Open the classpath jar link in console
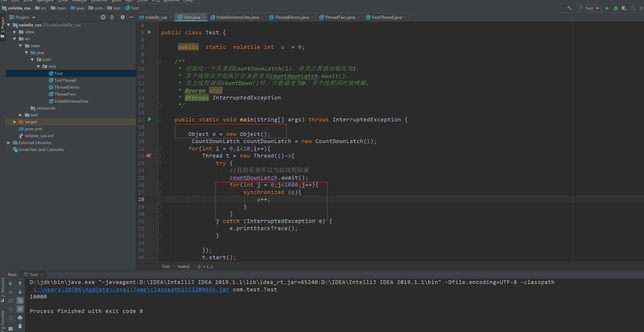 [x=131, y=290]
